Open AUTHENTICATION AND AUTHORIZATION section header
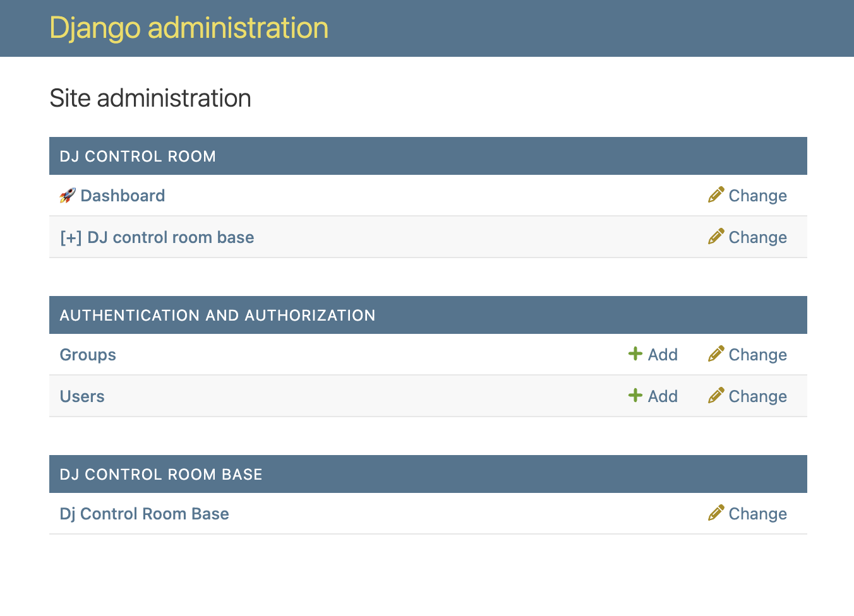The image size is (854, 616). coord(217,316)
